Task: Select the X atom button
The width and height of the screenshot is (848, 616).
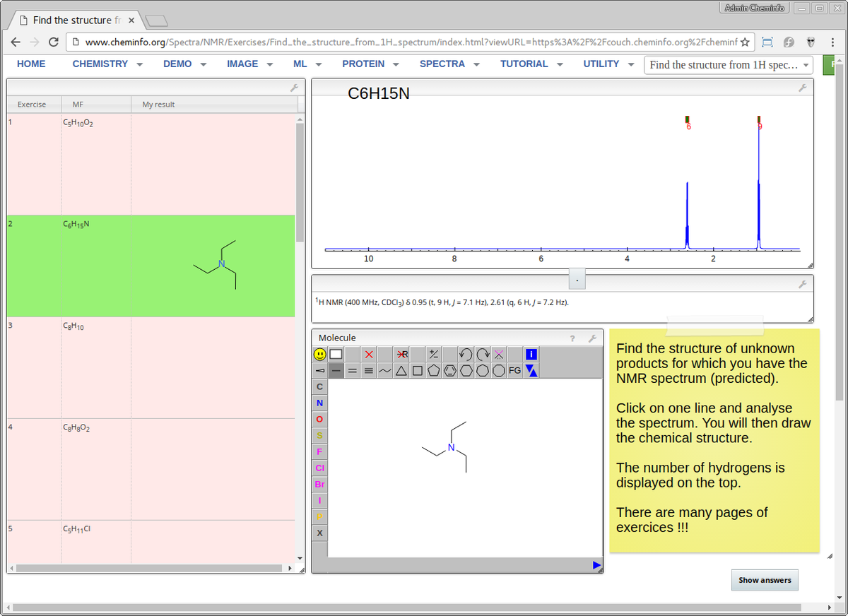Action: 320,533
